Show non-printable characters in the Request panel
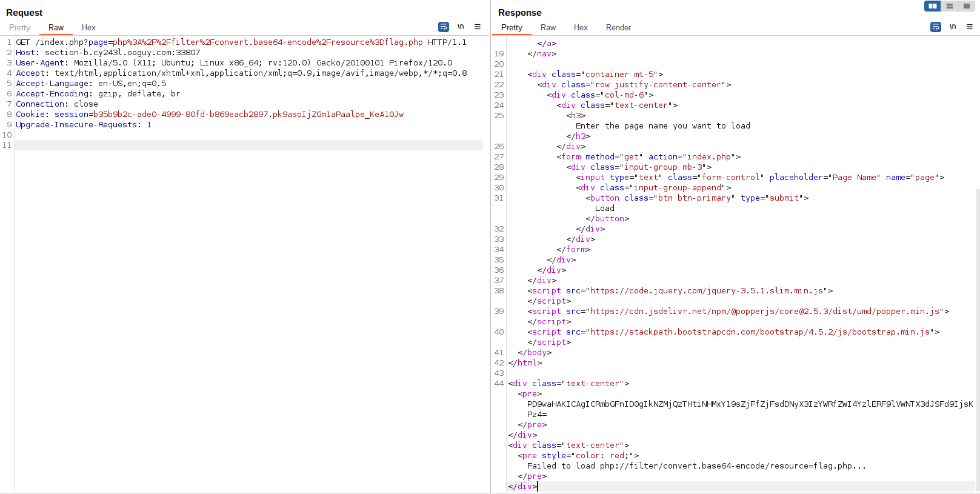Viewport: 980px width, 494px height. (461, 27)
